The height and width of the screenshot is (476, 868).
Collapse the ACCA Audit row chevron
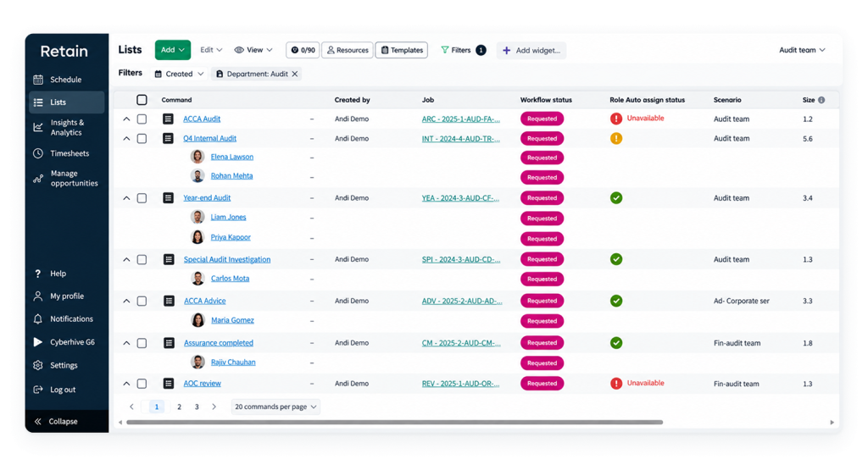[x=126, y=119]
